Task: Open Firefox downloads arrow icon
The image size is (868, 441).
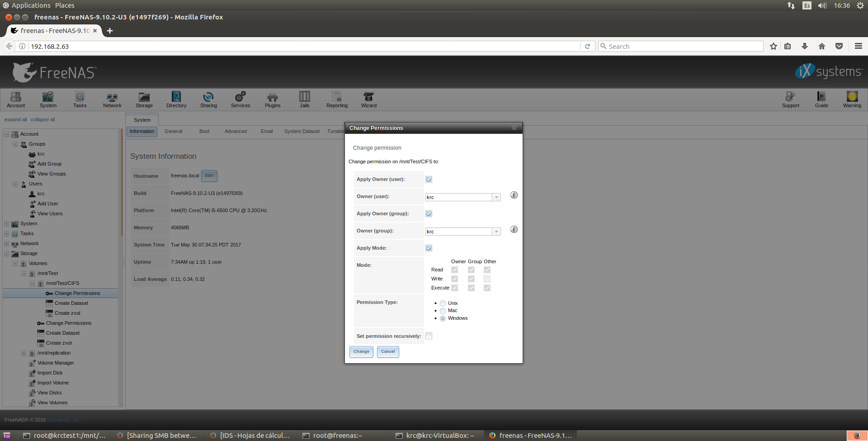Action: click(x=805, y=46)
